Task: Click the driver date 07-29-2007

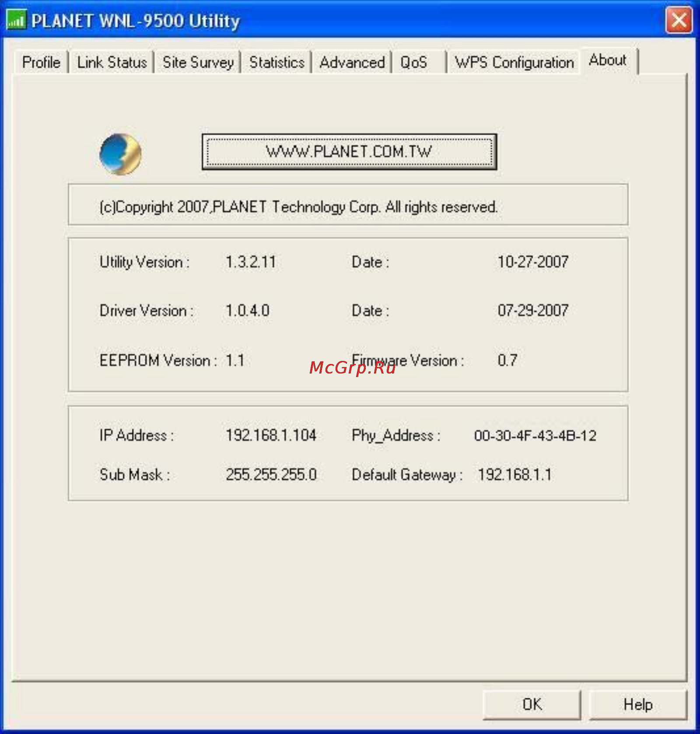Action: (533, 310)
